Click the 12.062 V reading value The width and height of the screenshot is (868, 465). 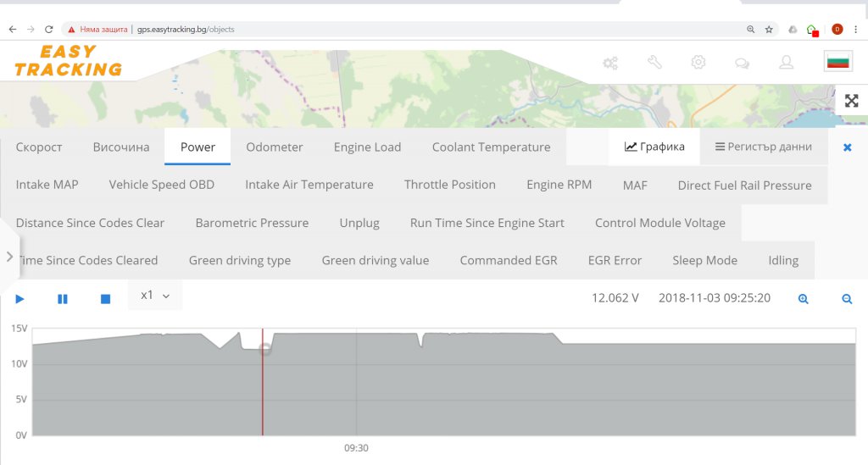pyautogui.click(x=615, y=298)
